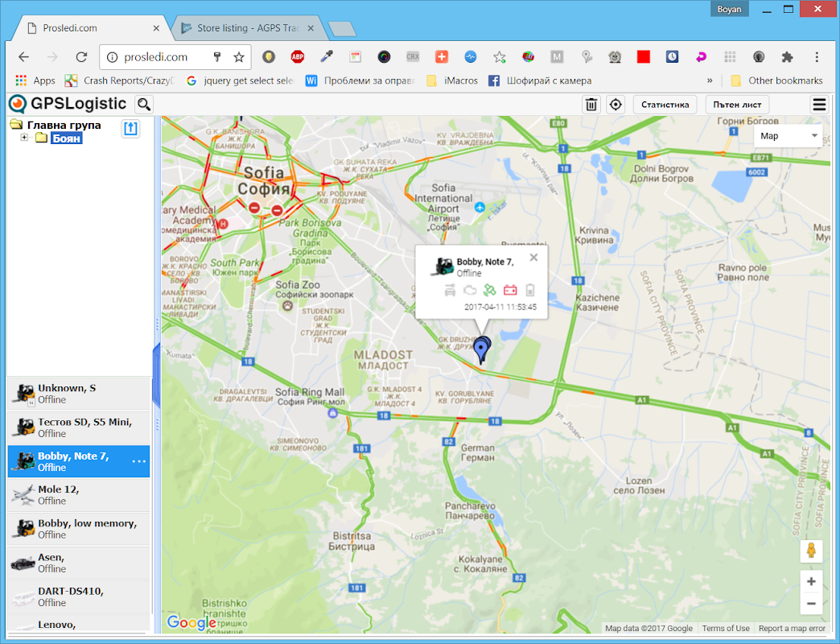Image resolution: width=840 pixels, height=644 pixels.
Task: Open the Пътен лист button
Action: [x=737, y=105]
